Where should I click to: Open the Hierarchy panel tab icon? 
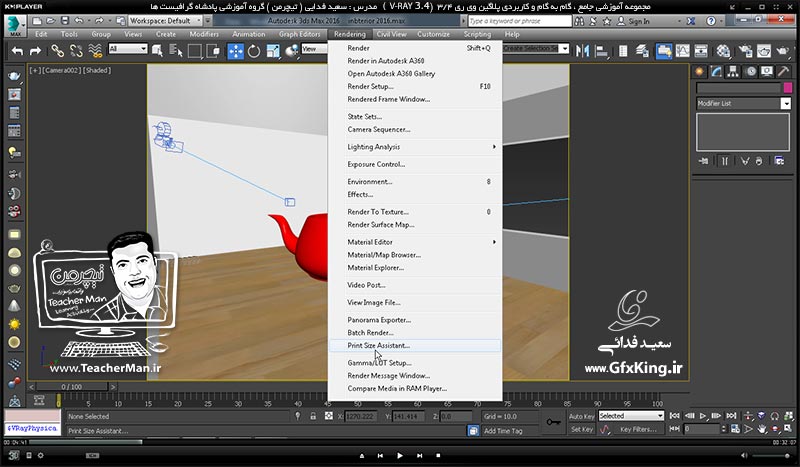point(733,71)
